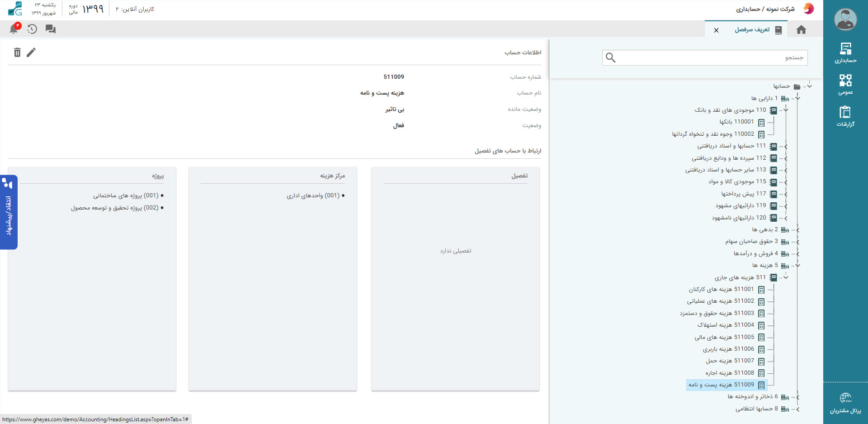Close the تعریف سرفصل tab

tap(716, 30)
